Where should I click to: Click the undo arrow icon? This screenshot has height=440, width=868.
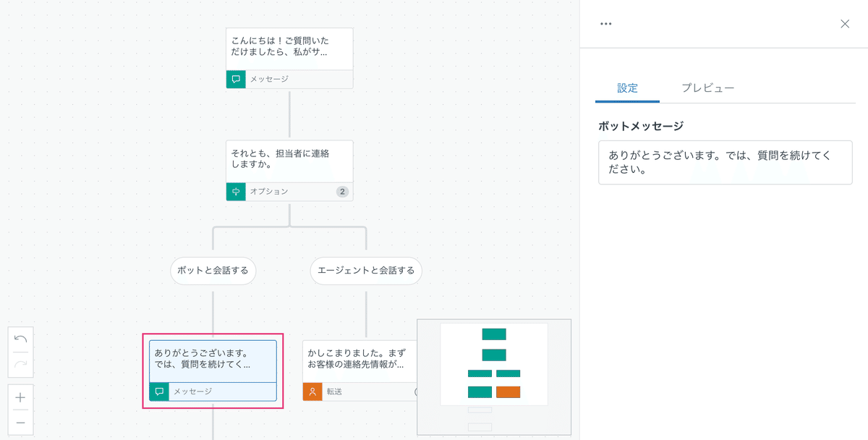20,339
